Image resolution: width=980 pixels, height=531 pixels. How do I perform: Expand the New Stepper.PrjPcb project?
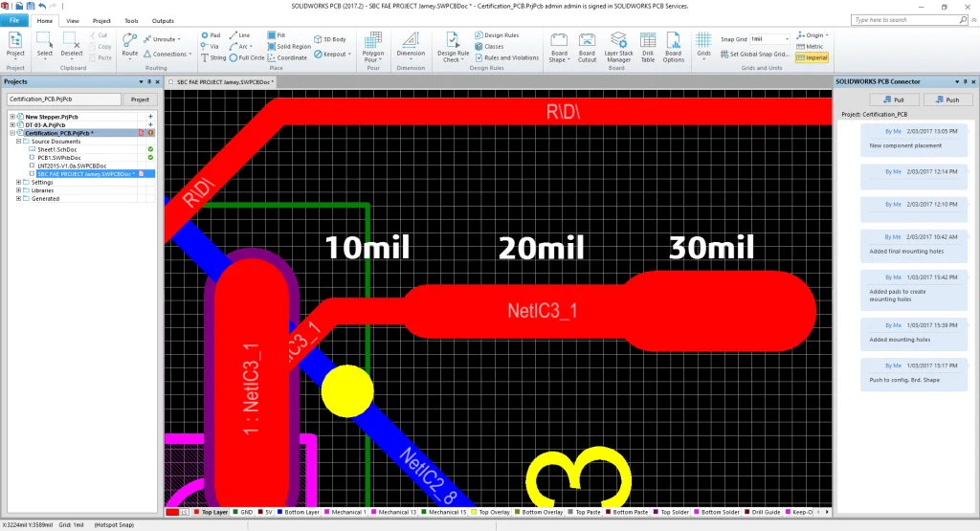(x=12, y=116)
